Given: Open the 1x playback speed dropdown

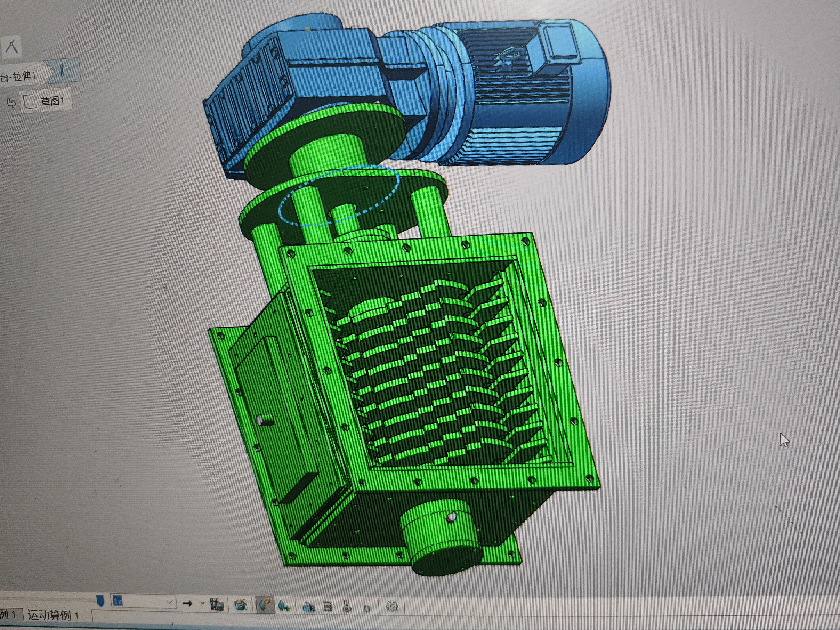Looking at the screenshot, I should point(170,602).
